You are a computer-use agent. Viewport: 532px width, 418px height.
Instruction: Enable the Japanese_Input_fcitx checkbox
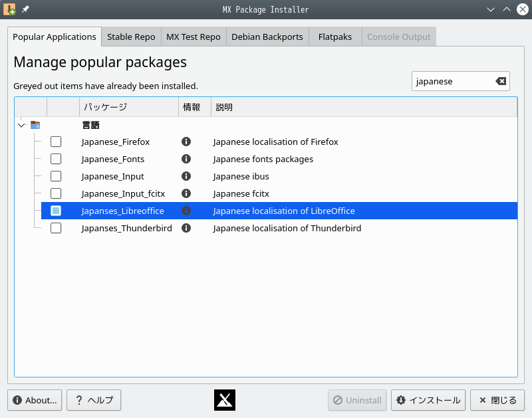click(x=56, y=193)
